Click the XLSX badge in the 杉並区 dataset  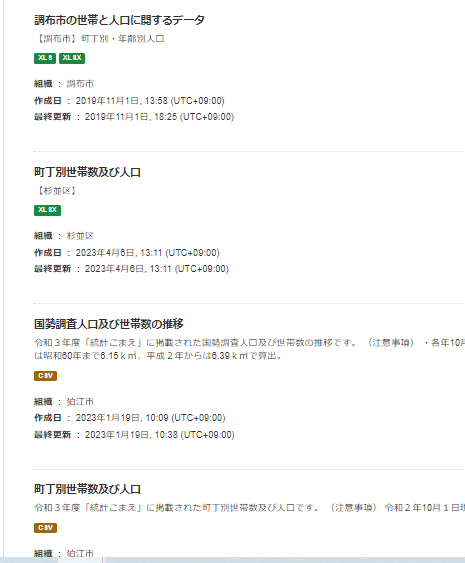(x=47, y=210)
